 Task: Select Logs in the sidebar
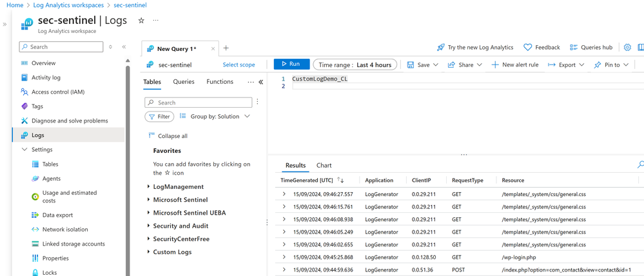click(x=68, y=135)
